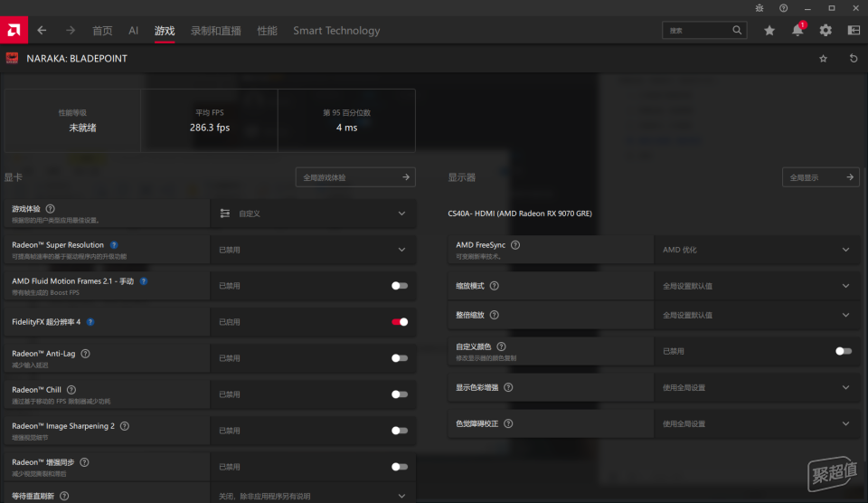
Task: Enable 自定义颜色 toggle
Action: pyautogui.click(x=844, y=351)
